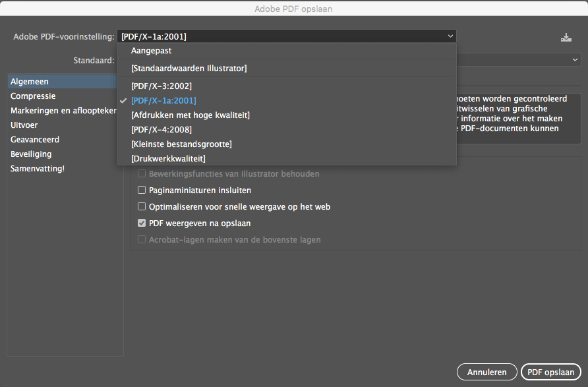Select [Standaardwaarden Illustrator] preset
Viewport: 588px width, 387px height.
click(287, 69)
